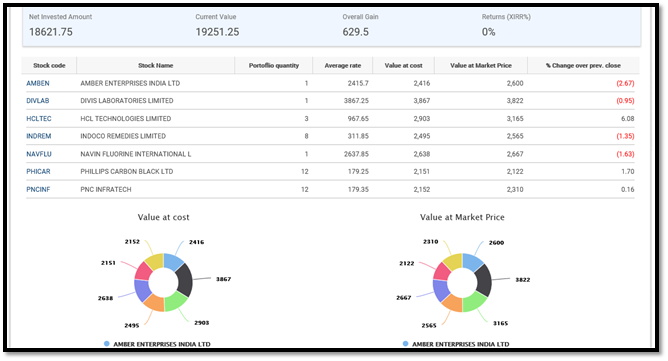Click the average rate 311.85 for INDREM
The height and width of the screenshot is (361, 668).
(358, 136)
